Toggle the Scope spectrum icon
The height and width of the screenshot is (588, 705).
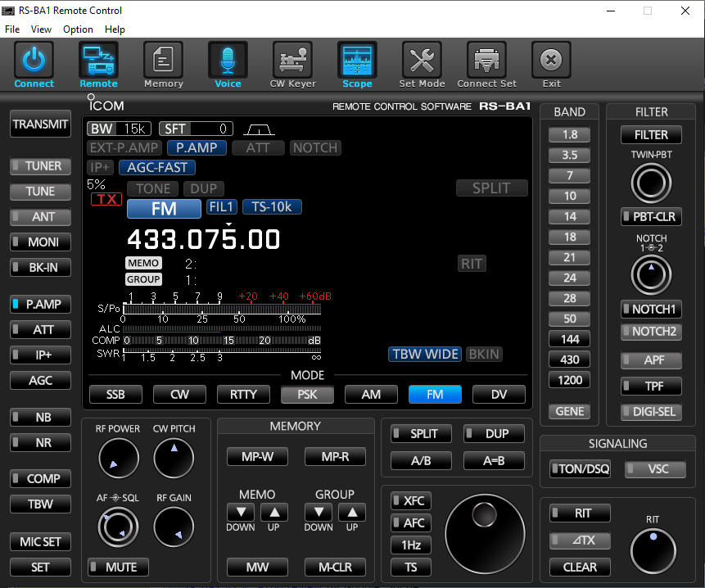coord(358,61)
